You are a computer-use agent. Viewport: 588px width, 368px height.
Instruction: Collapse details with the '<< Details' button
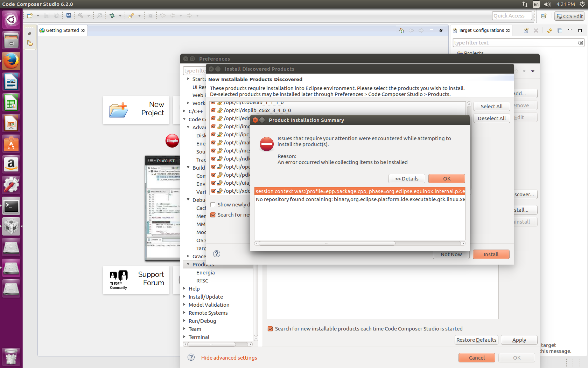[x=407, y=179]
